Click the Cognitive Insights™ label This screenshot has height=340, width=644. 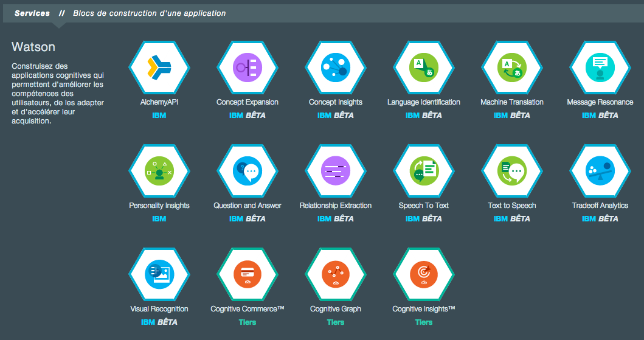point(424,309)
